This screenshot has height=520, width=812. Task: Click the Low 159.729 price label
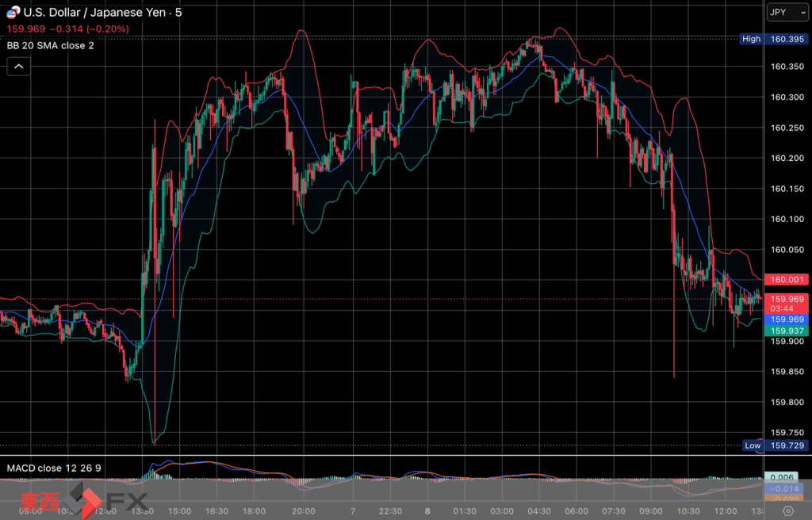click(776, 445)
